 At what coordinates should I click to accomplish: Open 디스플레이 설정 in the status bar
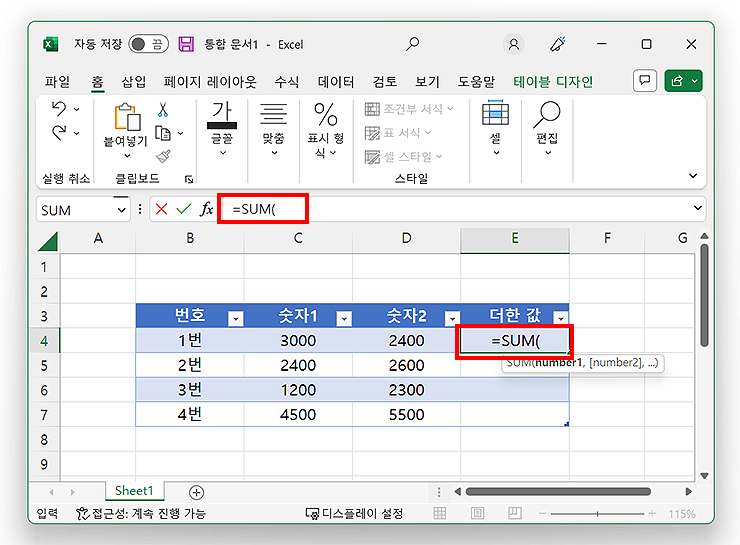tap(354, 513)
